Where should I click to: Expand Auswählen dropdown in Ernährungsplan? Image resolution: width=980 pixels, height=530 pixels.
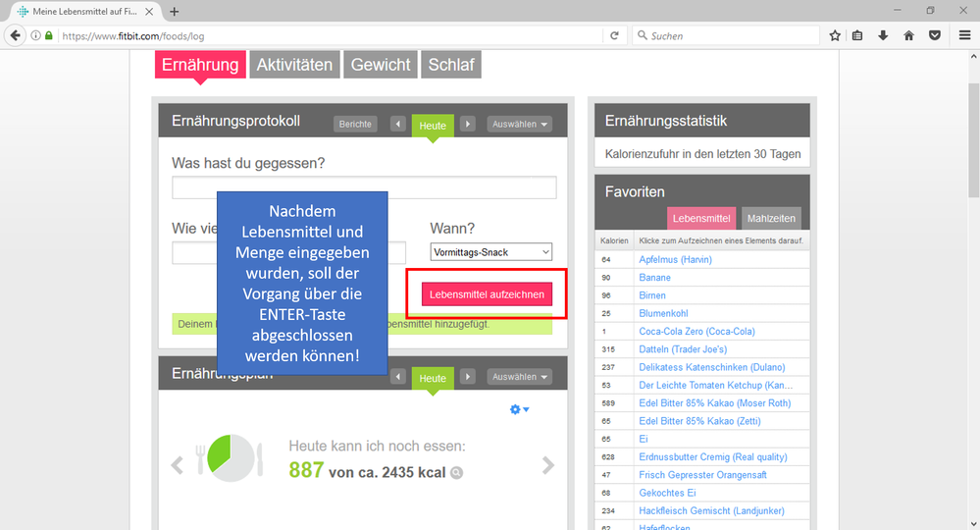point(520,377)
